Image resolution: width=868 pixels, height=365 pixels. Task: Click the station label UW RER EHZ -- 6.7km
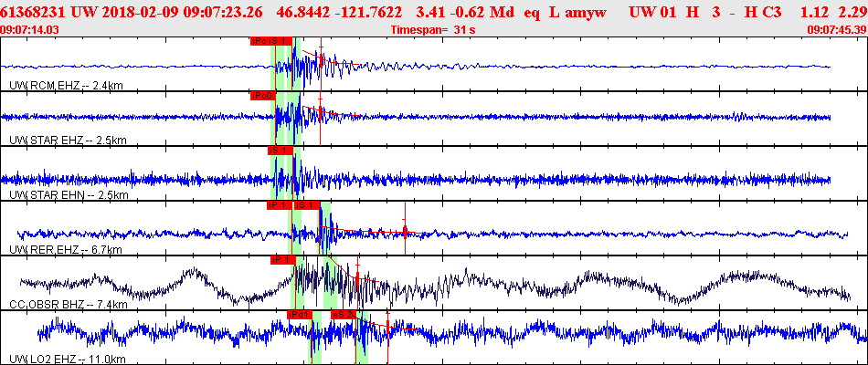coord(65,250)
